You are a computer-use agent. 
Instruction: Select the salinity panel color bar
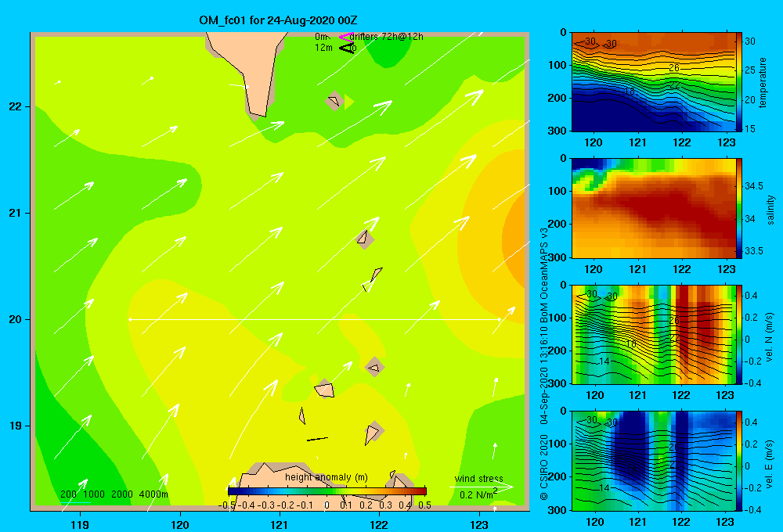(738, 209)
